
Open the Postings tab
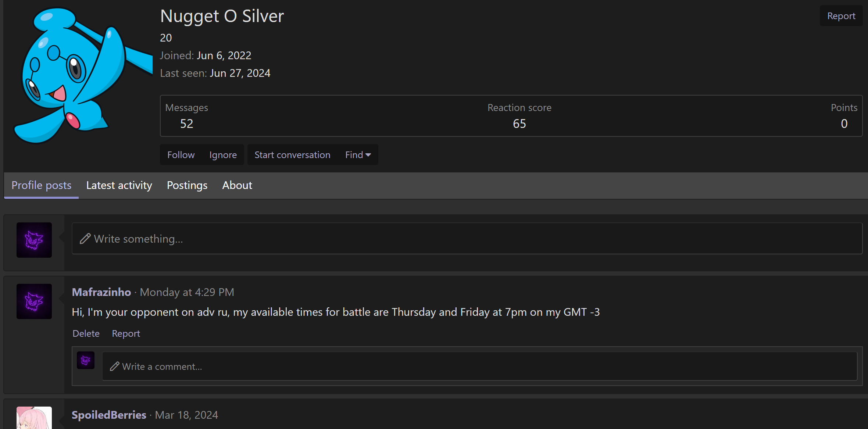pyautogui.click(x=187, y=185)
